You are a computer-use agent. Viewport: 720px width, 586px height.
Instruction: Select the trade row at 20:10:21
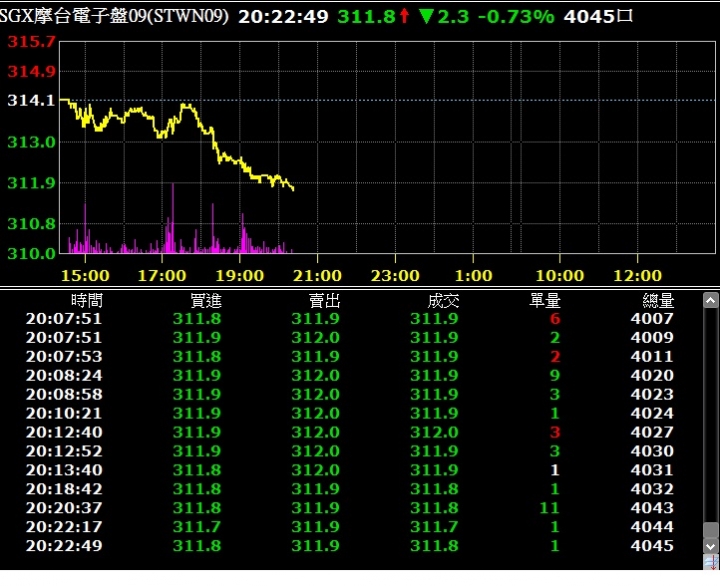(350, 413)
